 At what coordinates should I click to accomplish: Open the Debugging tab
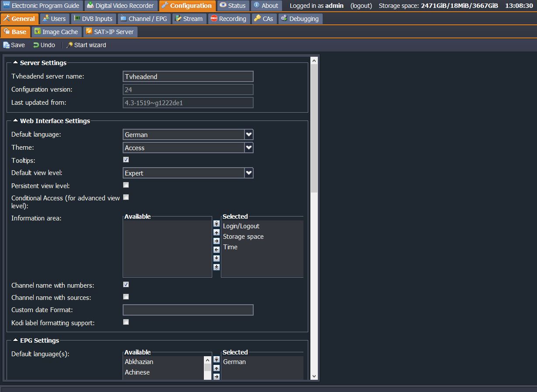(x=300, y=19)
